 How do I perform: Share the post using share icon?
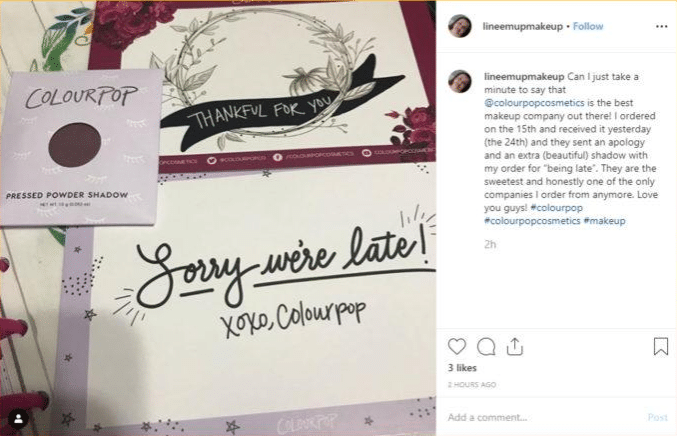tap(515, 346)
